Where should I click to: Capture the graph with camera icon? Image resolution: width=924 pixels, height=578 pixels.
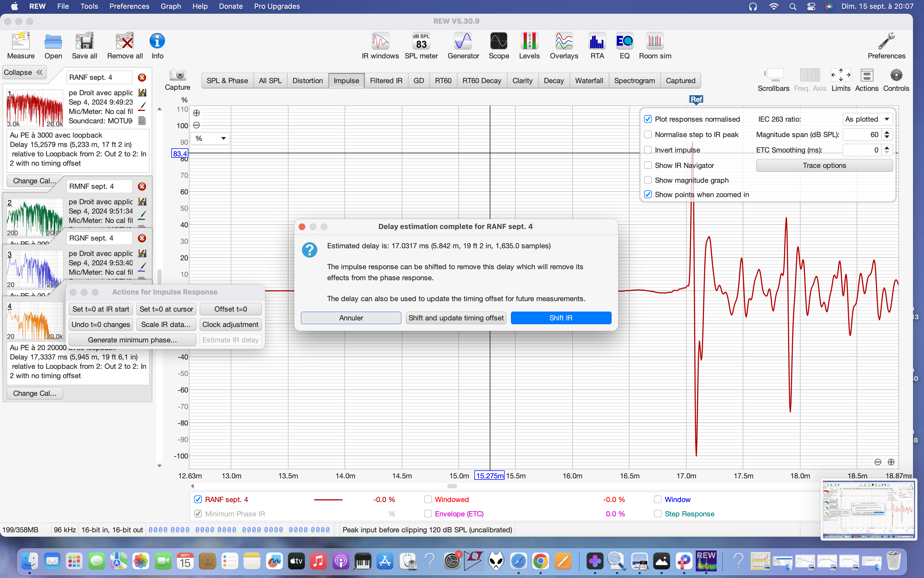[x=178, y=80]
